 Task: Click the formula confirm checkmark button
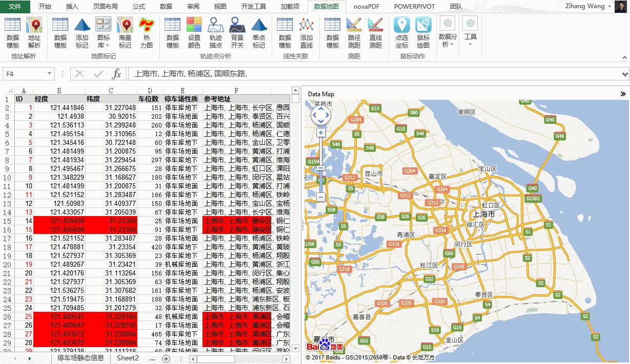pyautogui.click(x=98, y=74)
